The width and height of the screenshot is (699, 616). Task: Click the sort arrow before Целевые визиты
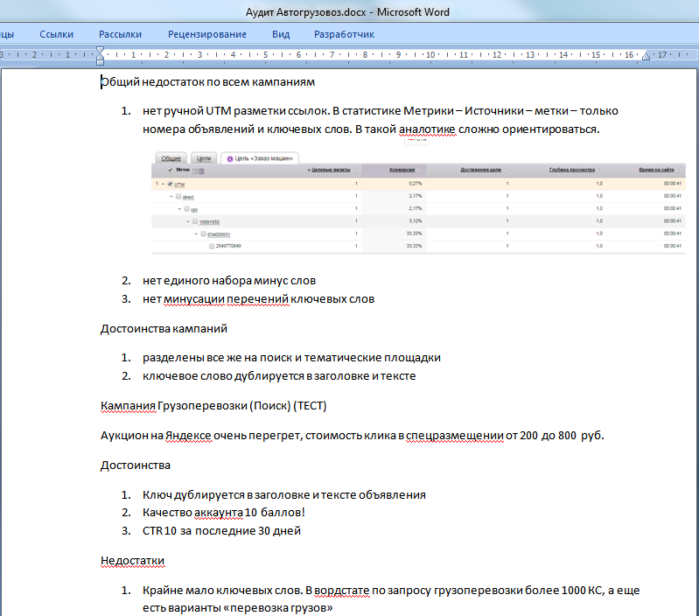[x=309, y=171]
